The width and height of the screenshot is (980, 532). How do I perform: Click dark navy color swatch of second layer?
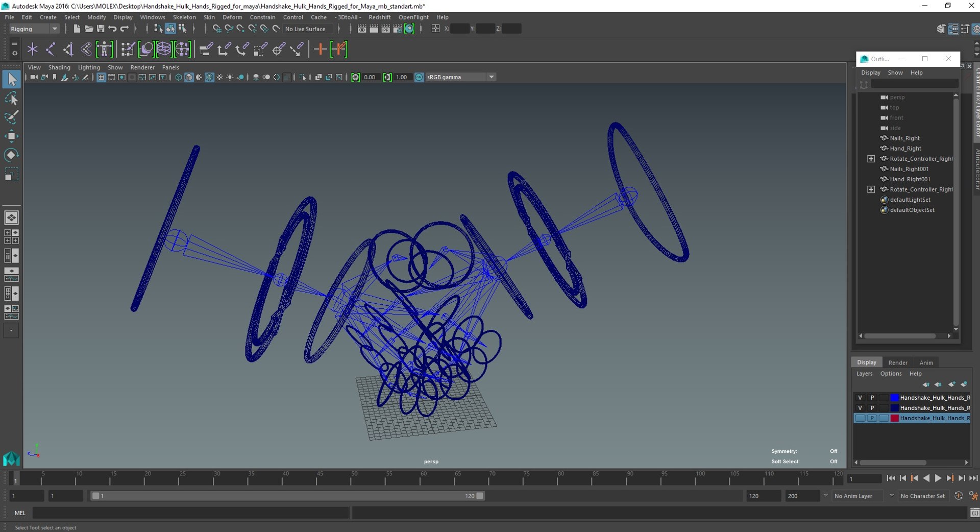point(894,408)
